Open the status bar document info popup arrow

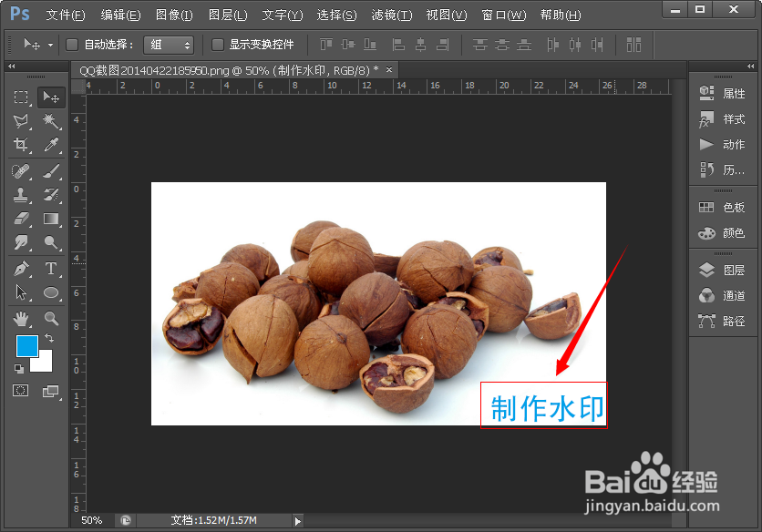point(297,520)
